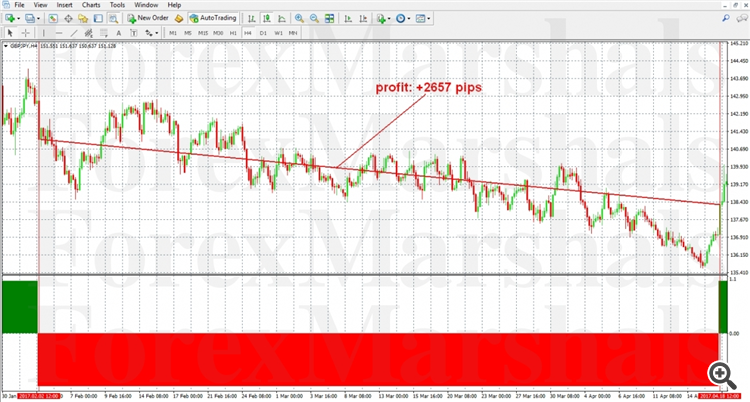Open the Help menu
Image resolution: width=750 pixels, height=402 pixels.
pyautogui.click(x=174, y=5)
